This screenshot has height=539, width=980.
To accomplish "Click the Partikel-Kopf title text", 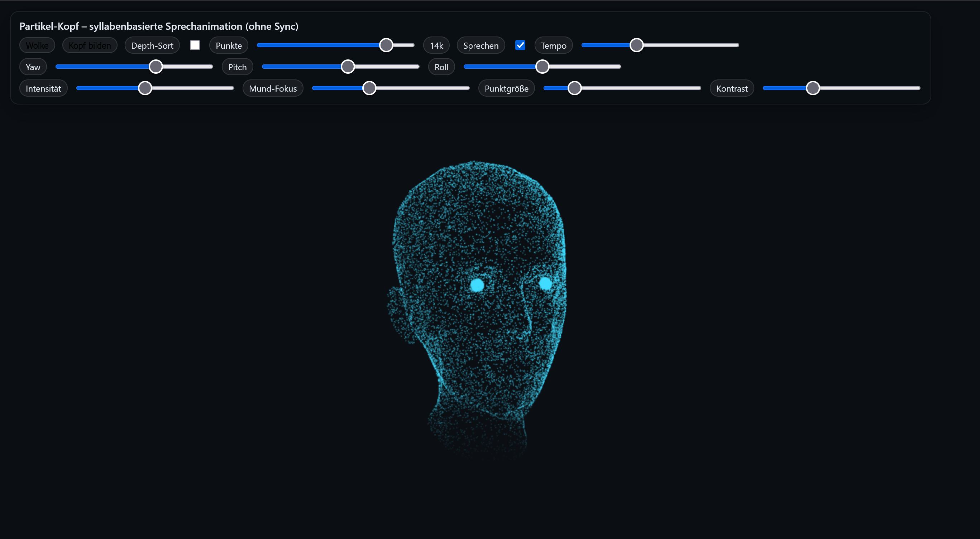I will pyautogui.click(x=159, y=26).
